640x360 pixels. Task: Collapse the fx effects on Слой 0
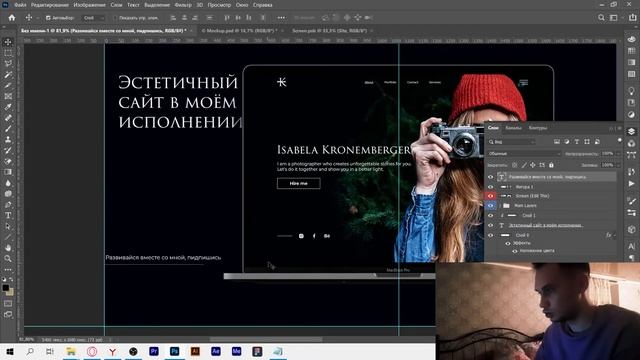pyautogui.click(x=615, y=235)
